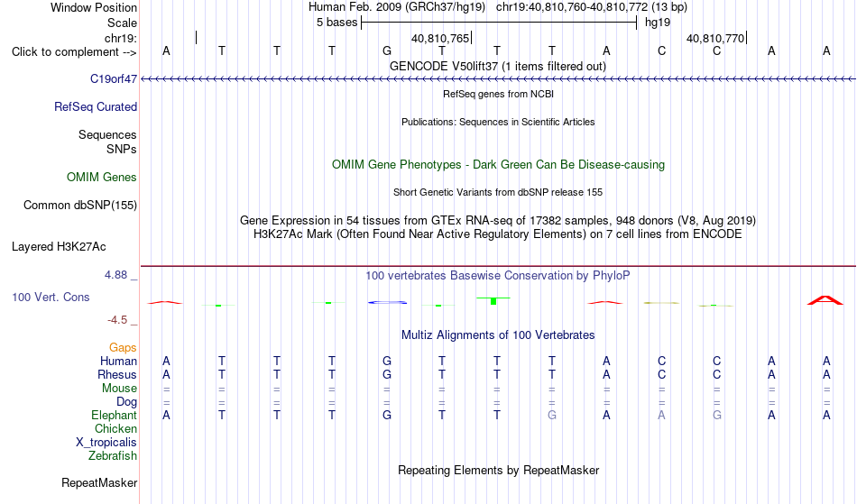Click the C19orf47 gene label
This screenshot has width=857, height=504.
pyautogui.click(x=114, y=79)
